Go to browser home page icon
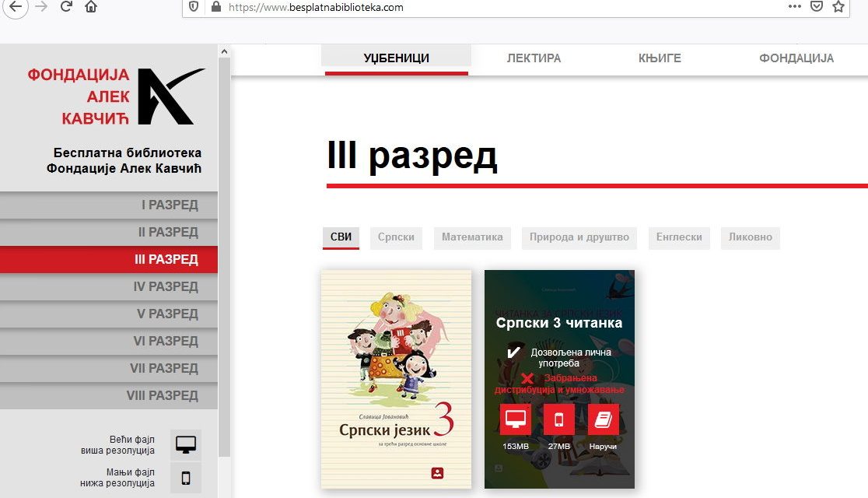 pyautogui.click(x=91, y=7)
